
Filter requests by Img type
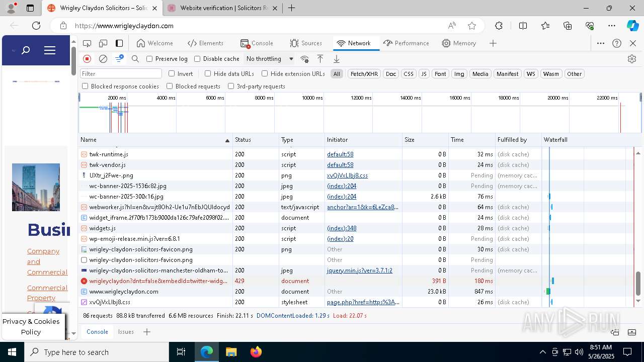click(459, 74)
